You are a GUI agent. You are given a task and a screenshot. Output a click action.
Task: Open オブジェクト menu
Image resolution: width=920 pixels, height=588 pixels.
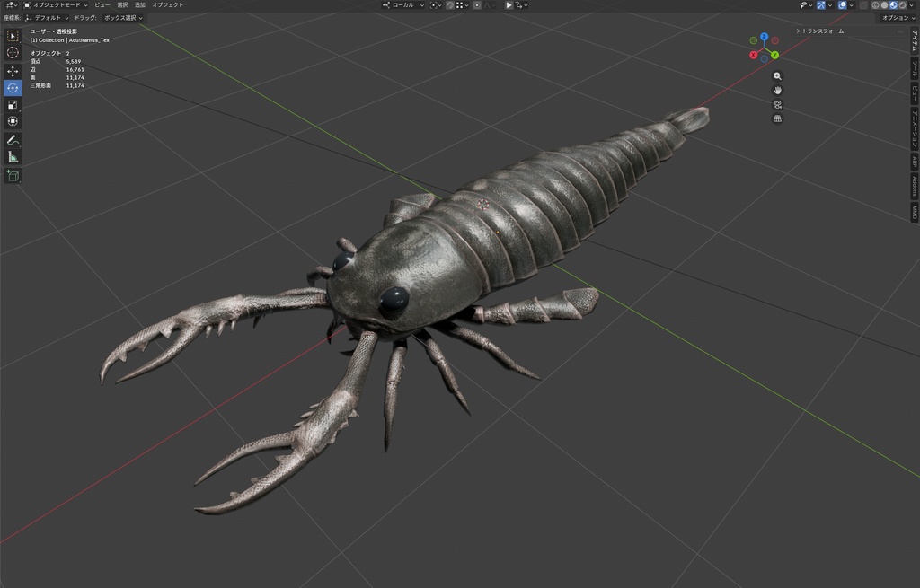click(x=168, y=5)
